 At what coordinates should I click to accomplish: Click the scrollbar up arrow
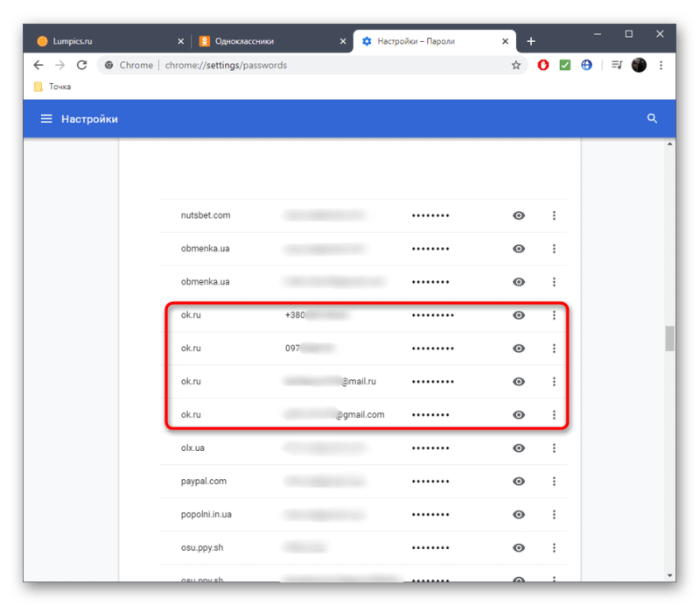669,144
